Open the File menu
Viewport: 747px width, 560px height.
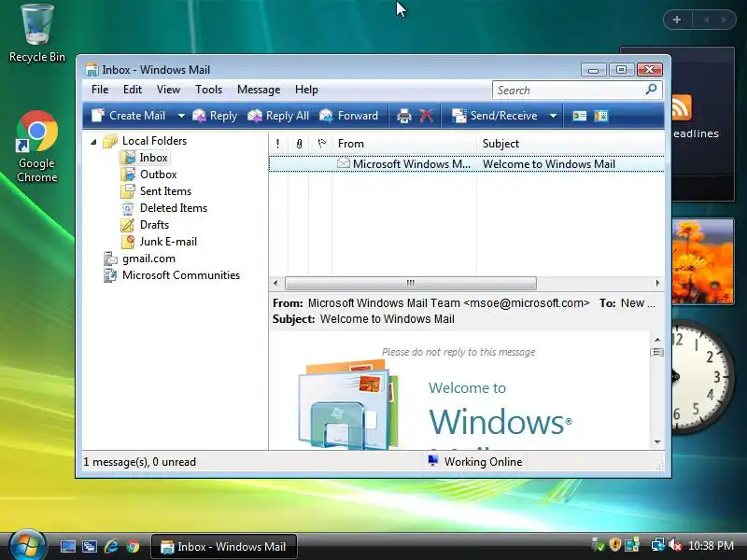[100, 90]
